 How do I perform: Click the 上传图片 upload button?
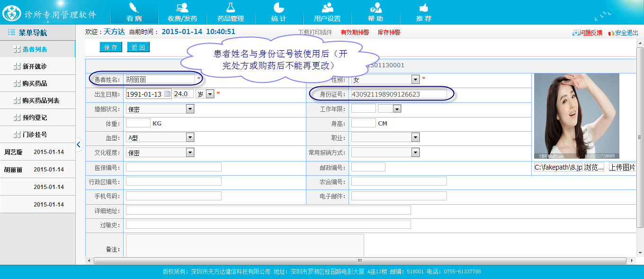point(622,167)
